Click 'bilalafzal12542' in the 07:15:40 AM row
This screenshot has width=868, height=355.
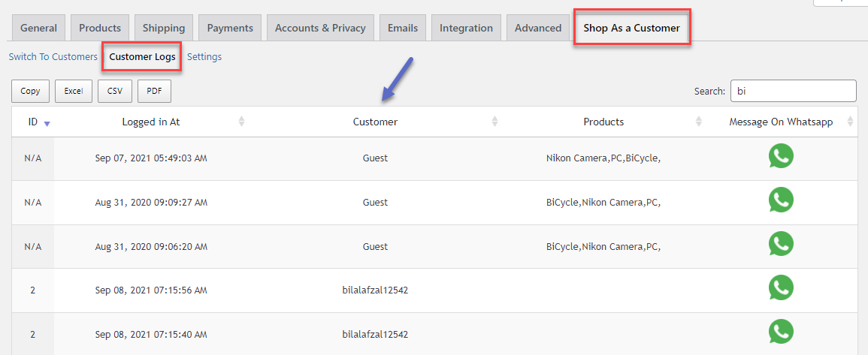[375, 335]
